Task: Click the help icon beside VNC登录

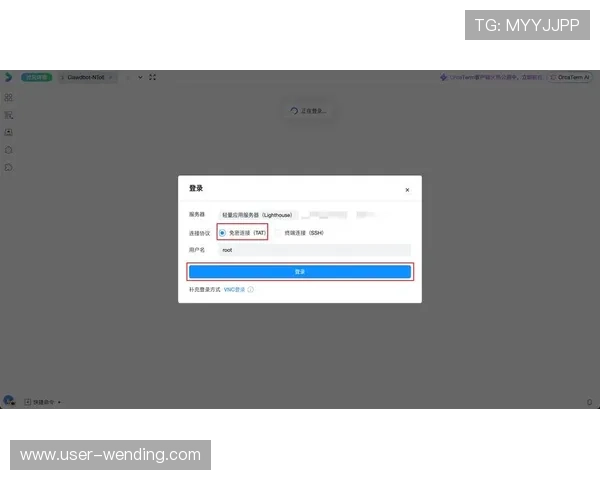Action: pyautogui.click(x=251, y=289)
